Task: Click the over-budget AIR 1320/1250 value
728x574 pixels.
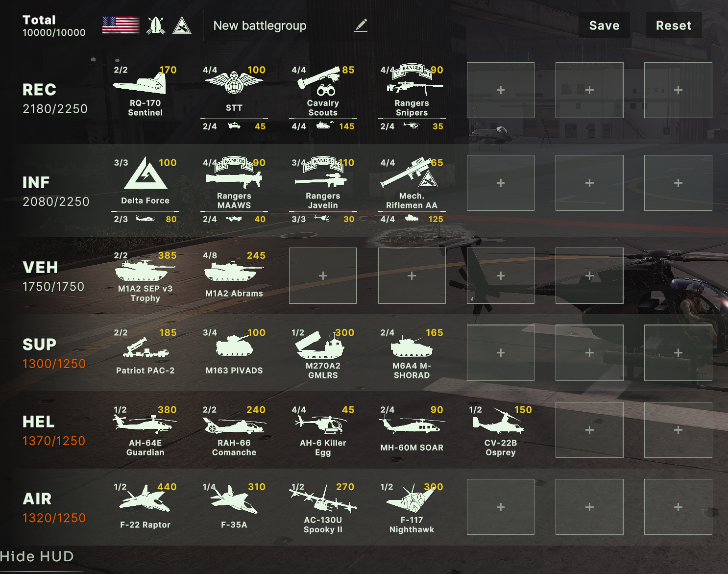Action: [54, 518]
